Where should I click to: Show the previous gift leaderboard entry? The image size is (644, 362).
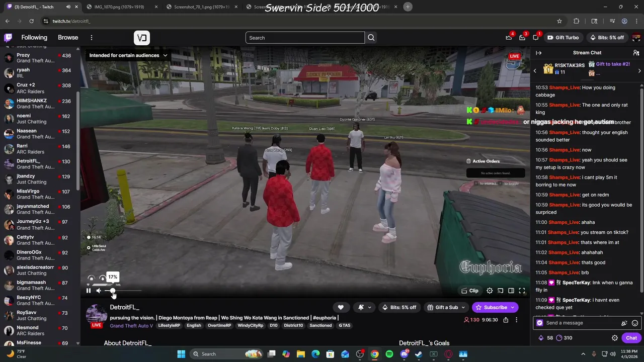point(535,71)
